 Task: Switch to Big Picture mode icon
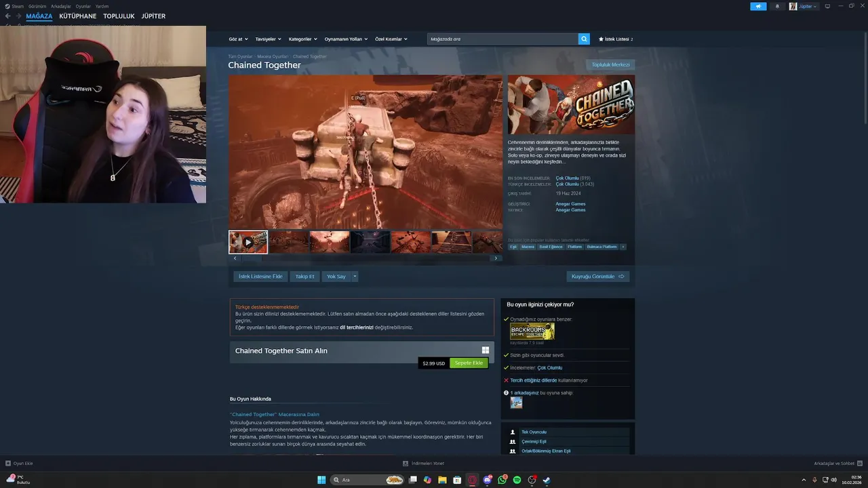point(827,6)
